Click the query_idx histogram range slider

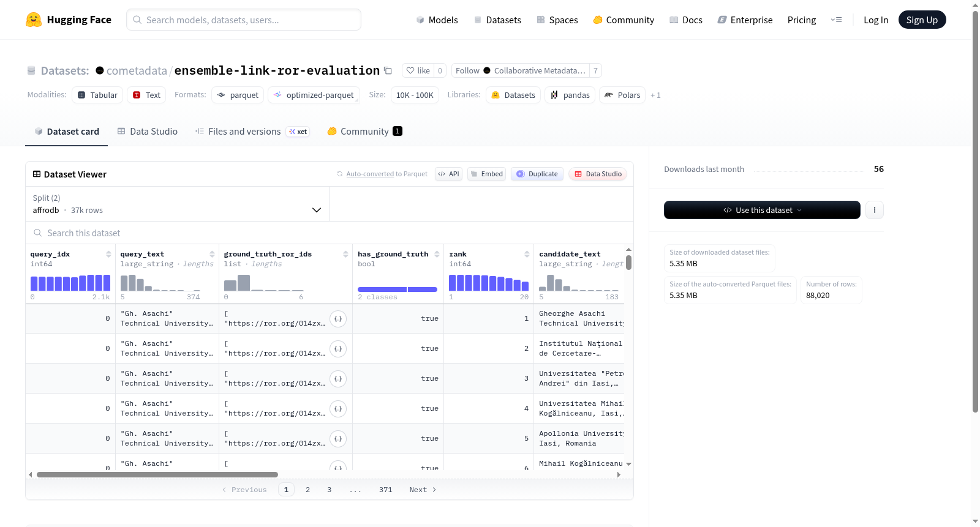pos(70,283)
